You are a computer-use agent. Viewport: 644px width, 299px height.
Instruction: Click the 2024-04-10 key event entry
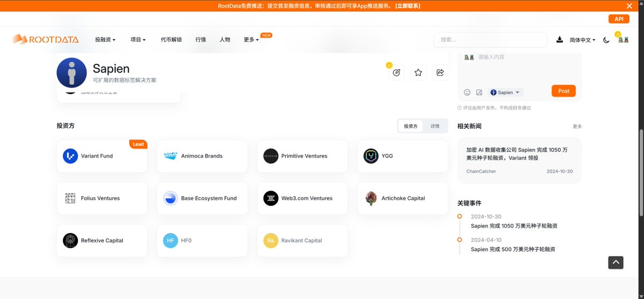pyautogui.click(x=513, y=245)
